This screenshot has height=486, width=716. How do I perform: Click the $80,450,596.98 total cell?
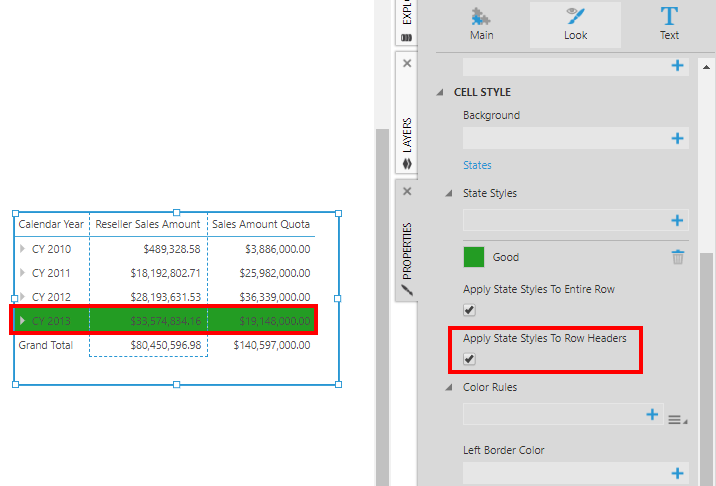165,345
